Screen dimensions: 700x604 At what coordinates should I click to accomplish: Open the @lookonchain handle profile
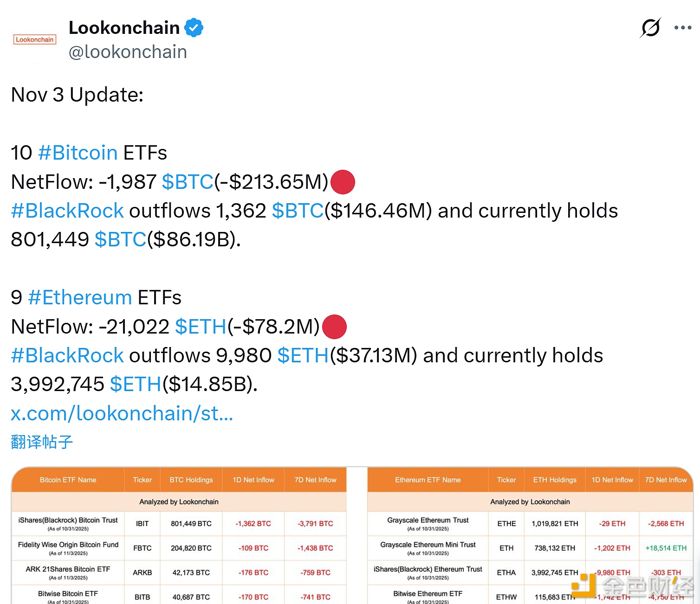[127, 51]
